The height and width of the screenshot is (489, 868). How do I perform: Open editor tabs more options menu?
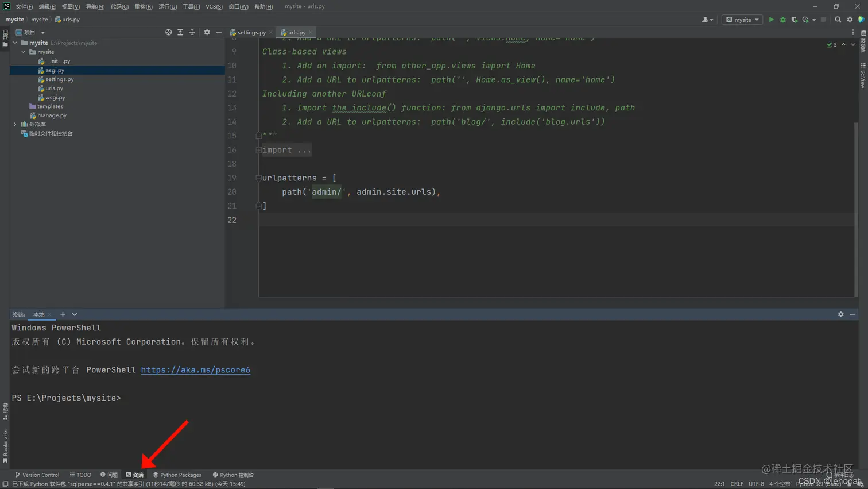[x=853, y=32]
